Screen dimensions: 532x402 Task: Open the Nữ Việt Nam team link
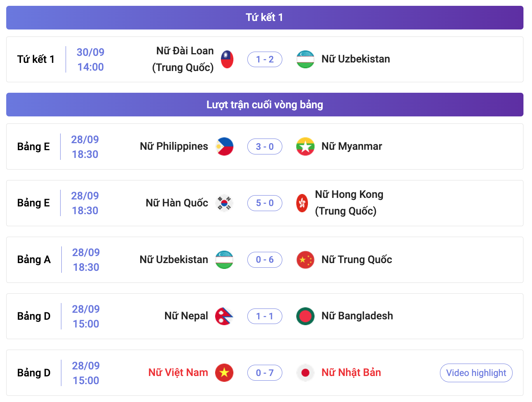178,373
